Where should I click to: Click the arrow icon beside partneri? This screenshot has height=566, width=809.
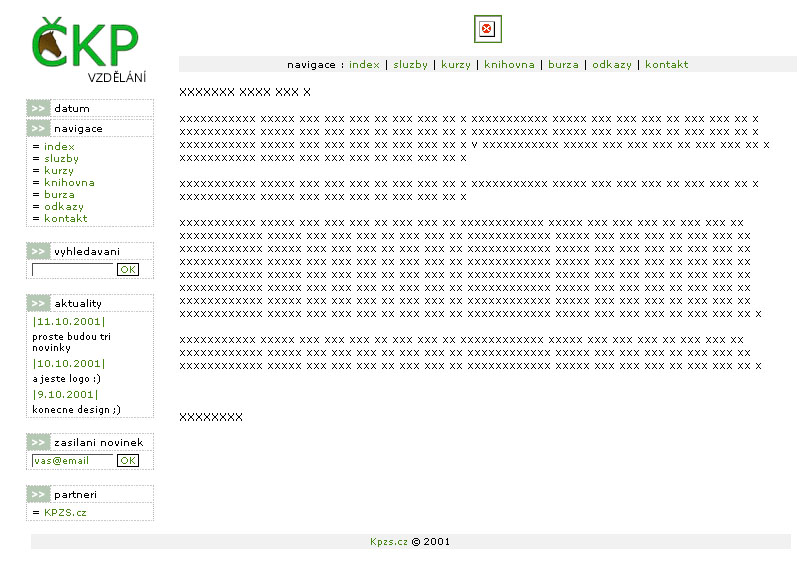point(38,494)
